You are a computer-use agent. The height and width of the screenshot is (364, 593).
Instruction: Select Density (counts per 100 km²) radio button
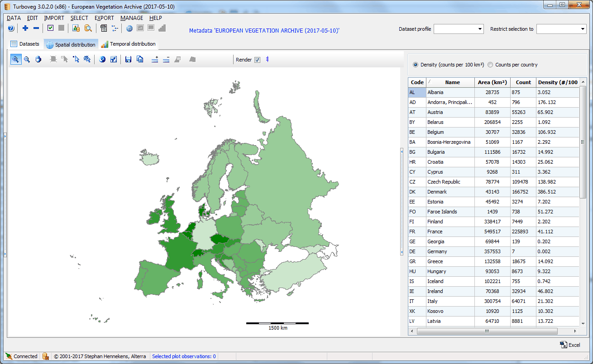416,65
